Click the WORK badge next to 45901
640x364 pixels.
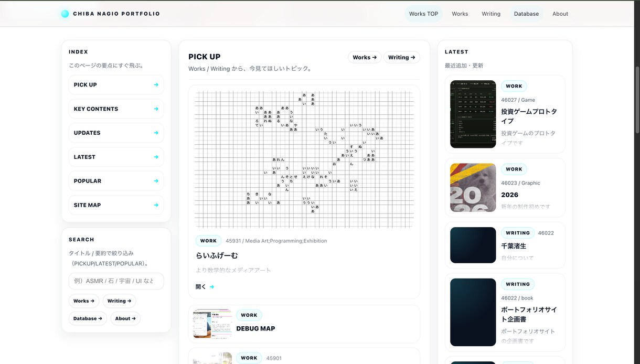[x=249, y=358]
